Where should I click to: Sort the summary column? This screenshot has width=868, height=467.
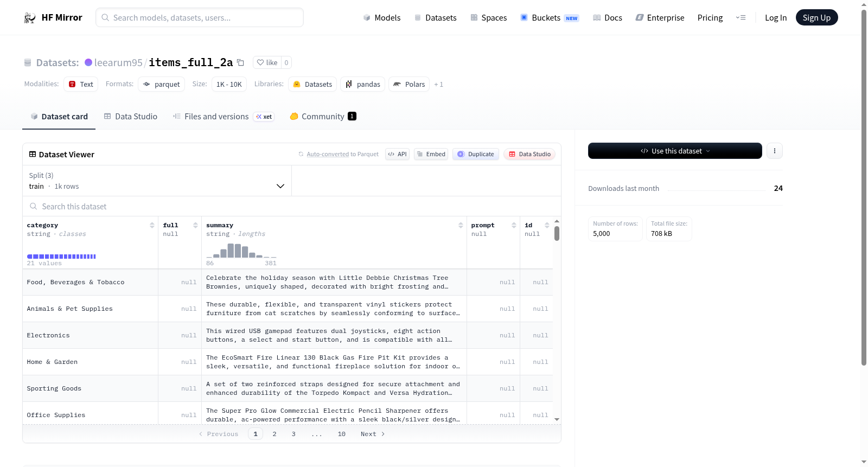pyautogui.click(x=461, y=225)
